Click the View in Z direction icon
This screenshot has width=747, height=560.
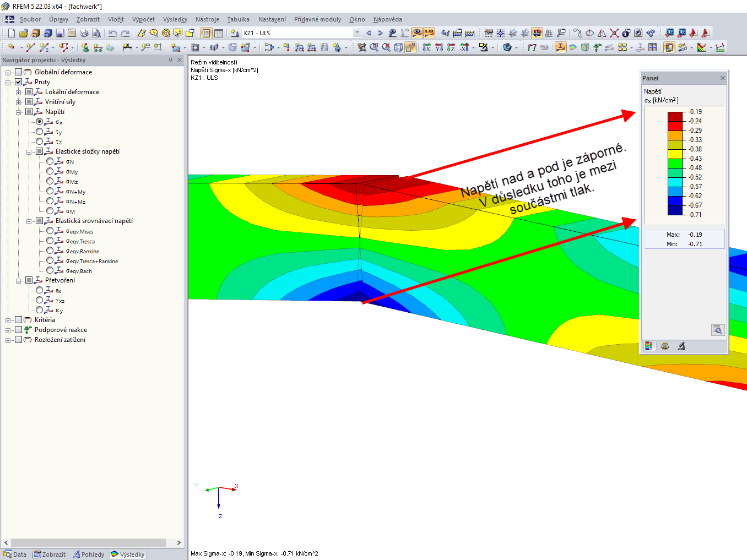point(451,47)
